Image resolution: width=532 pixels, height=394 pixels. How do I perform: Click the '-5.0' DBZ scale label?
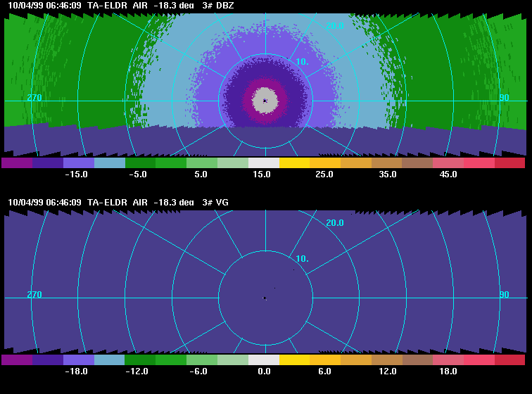(x=138, y=174)
